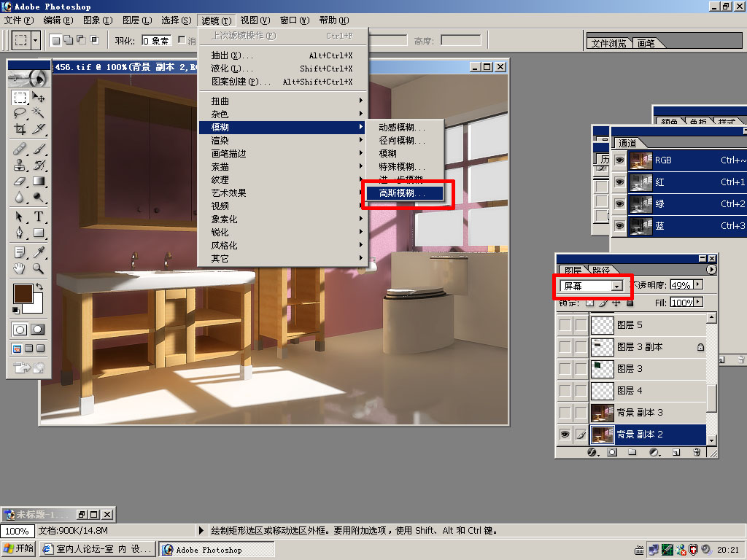Toggle visibility of 红 channel
Viewport: 747px width, 560px height.
point(619,182)
